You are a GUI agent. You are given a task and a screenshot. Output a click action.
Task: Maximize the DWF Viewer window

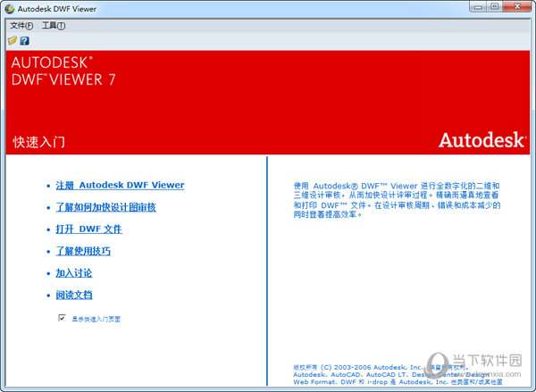point(494,6)
